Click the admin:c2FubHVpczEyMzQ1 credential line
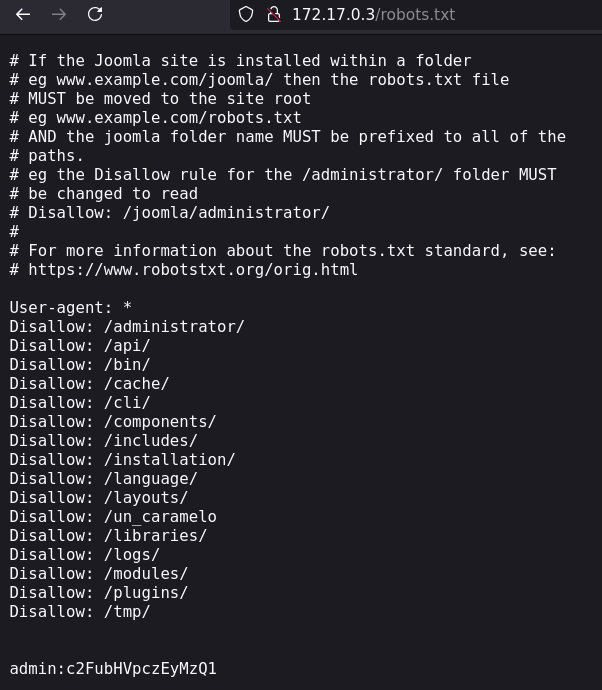The width and height of the screenshot is (602, 690). pyautogui.click(x=113, y=668)
